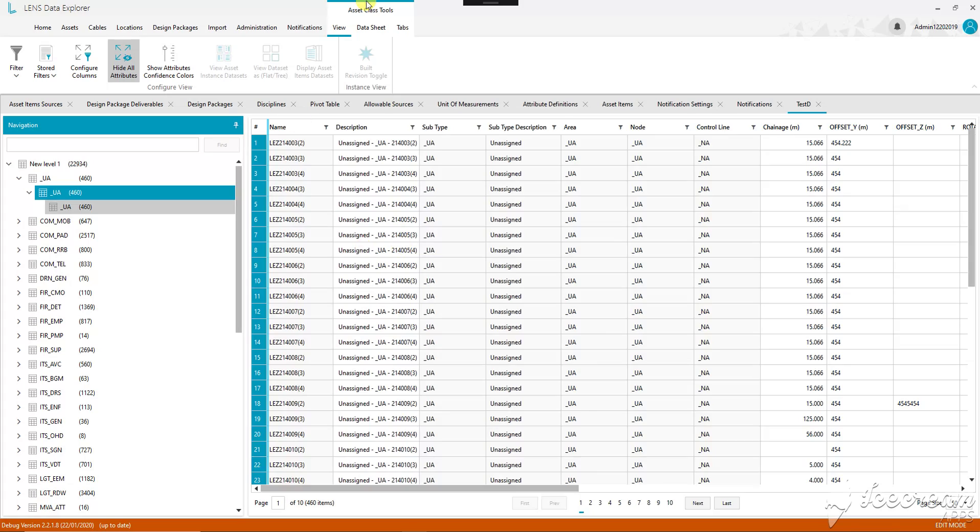Expand the LGT_RDW tree node
Viewport: 980px width, 532px height.
click(19, 494)
